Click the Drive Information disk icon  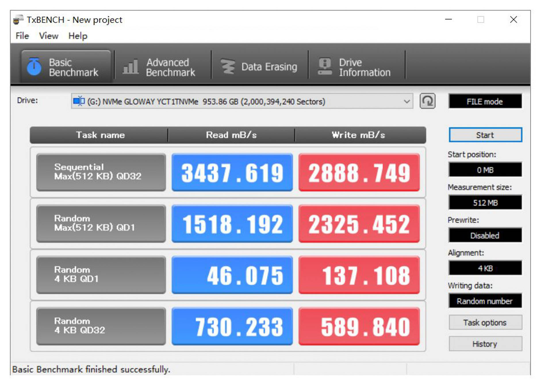[325, 67]
